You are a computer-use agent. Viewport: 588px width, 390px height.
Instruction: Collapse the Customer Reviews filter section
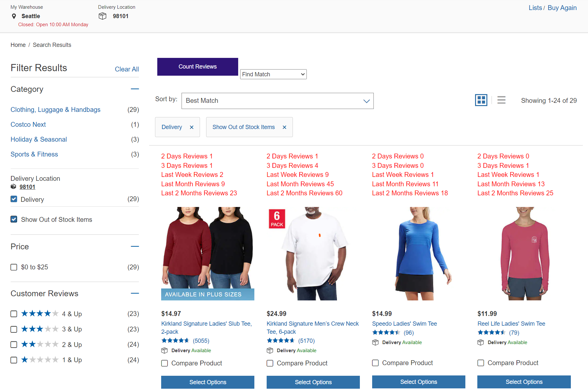pyautogui.click(x=135, y=293)
